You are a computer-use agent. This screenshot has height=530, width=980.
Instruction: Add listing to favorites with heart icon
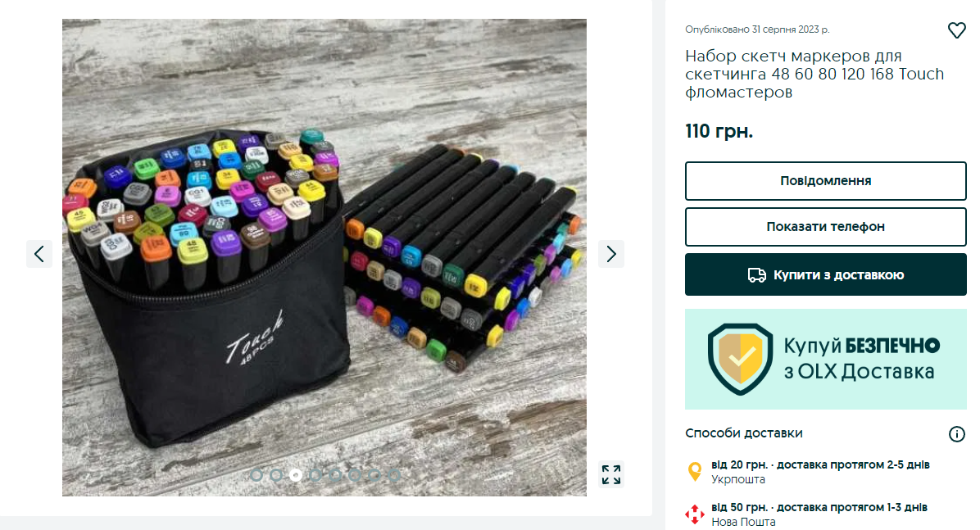pyautogui.click(x=956, y=30)
